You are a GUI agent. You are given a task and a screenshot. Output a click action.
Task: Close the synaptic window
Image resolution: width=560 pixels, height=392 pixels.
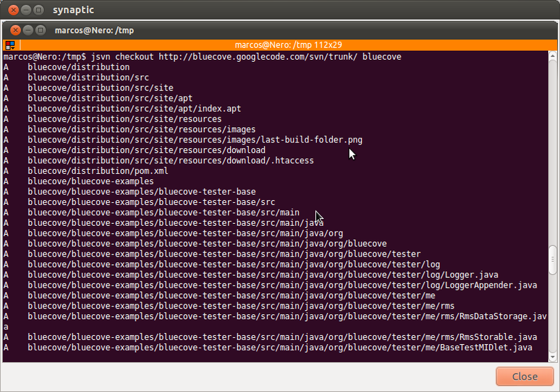[14, 10]
